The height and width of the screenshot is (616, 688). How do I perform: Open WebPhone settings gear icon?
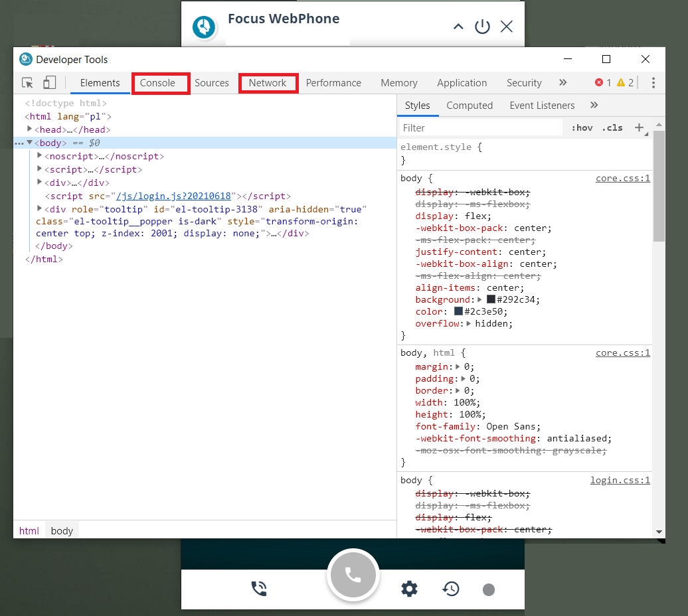tap(409, 589)
